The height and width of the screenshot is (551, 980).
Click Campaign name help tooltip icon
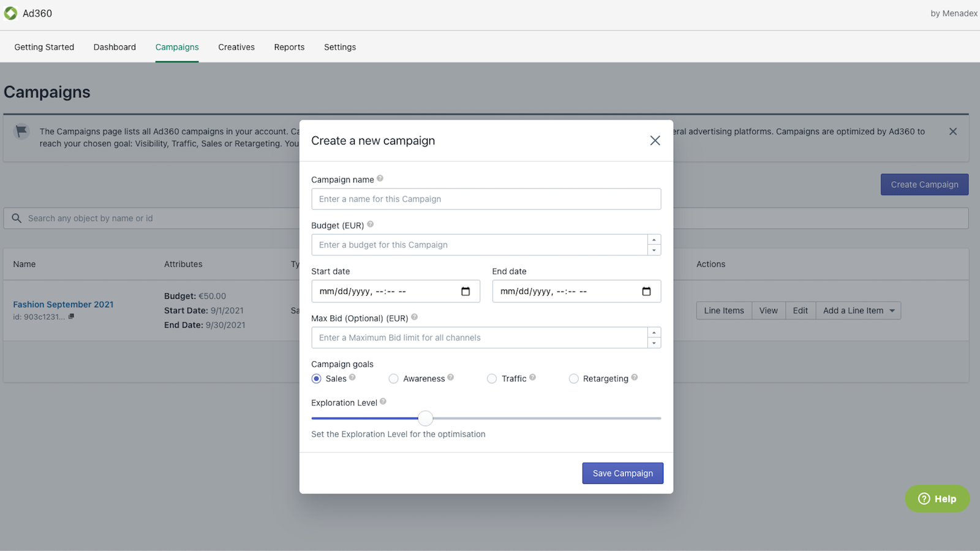click(380, 179)
